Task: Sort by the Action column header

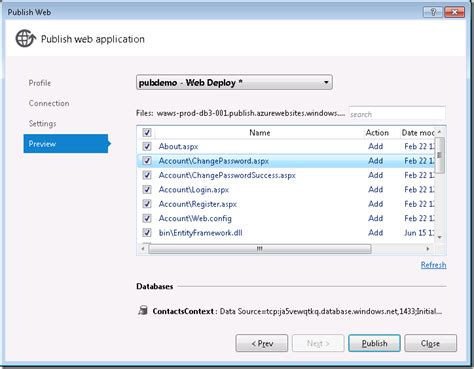Action: point(377,132)
